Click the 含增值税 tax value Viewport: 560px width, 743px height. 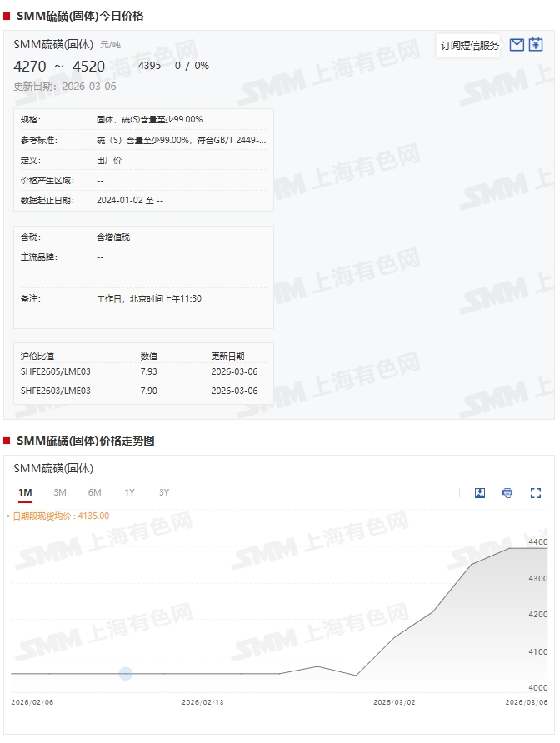click(113, 237)
